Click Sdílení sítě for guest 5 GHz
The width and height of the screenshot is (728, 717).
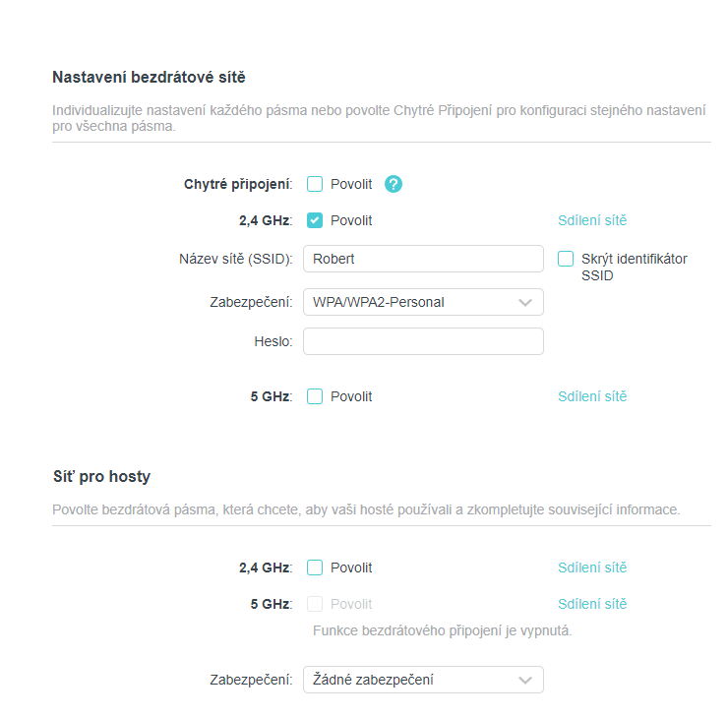point(592,604)
